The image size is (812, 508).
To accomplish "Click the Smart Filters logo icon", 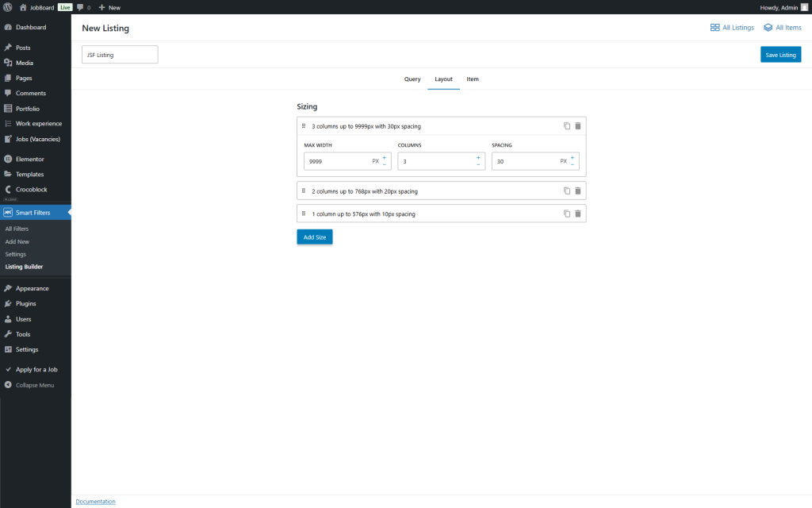I will tap(8, 213).
